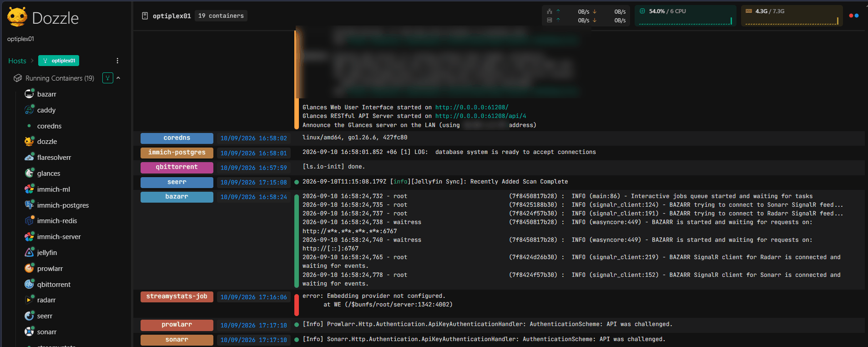Viewport: 868px width, 347px height.
Task: Open the http://0.0.0.0:61208/ link
Action: (x=472, y=107)
